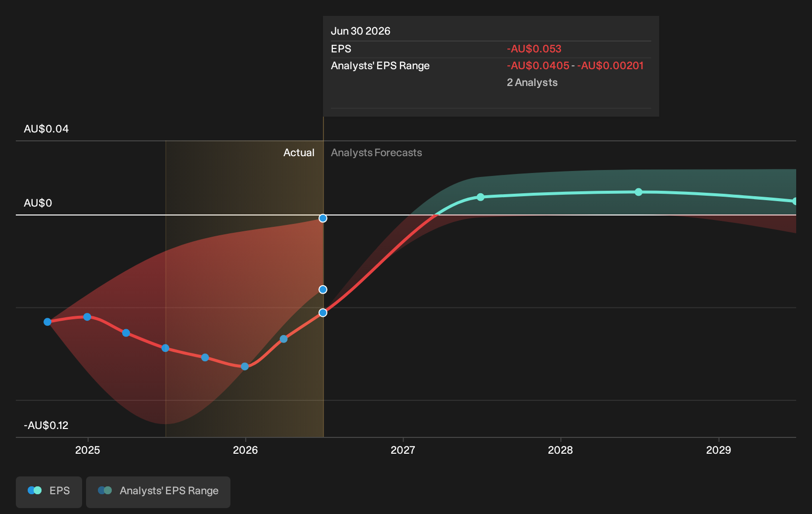Select the mid-2028 teal forecast point

[x=638, y=192]
